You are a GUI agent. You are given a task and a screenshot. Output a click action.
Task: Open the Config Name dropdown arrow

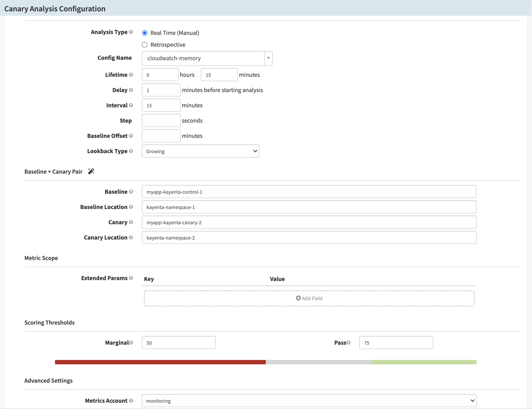(268, 58)
